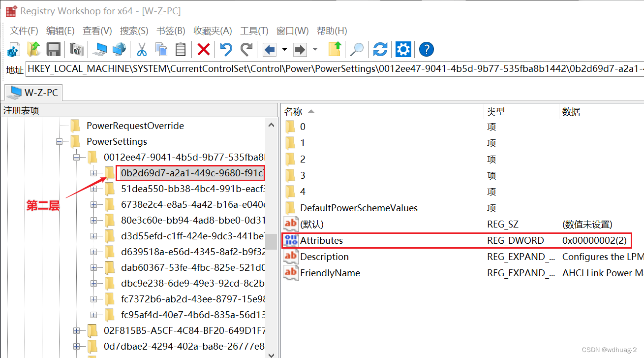Viewport: 644px width, 358px height.
Task: Expand the 02F815B5-A5CF key
Action: tap(76, 330)
